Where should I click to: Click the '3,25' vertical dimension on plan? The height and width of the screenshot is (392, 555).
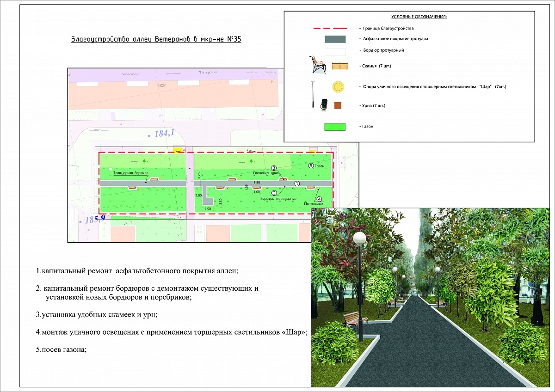coord(199,176)
